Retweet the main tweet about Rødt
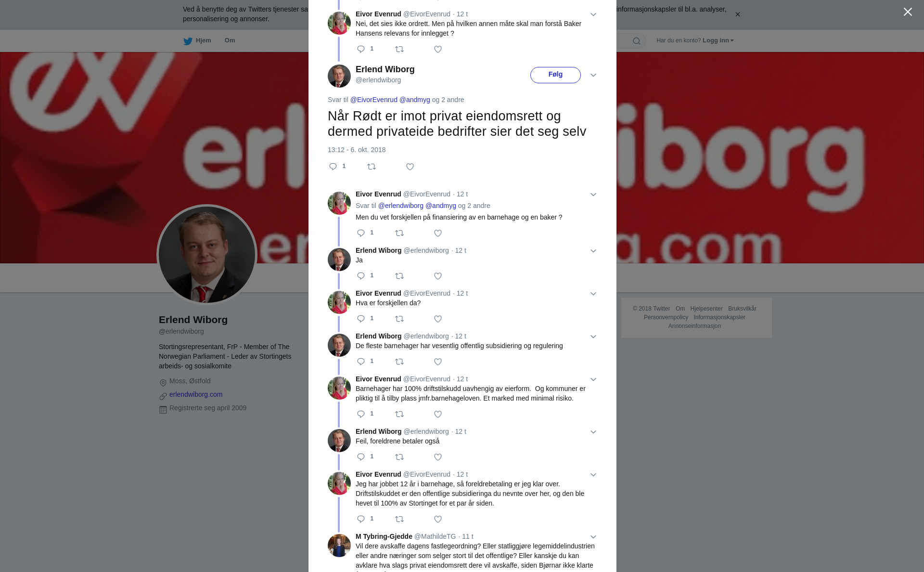Viewport: 924px width, 572px height. point(372,167)
